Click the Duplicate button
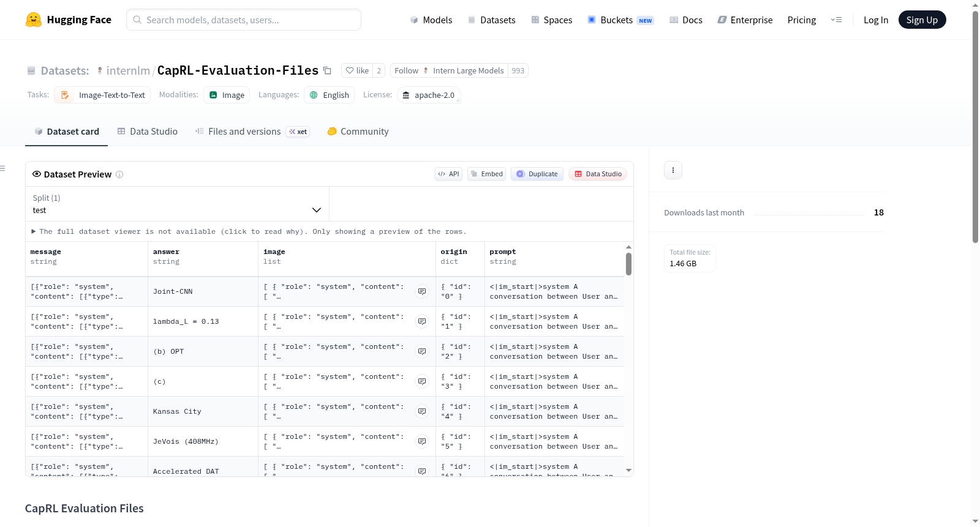 click(537, 174)
